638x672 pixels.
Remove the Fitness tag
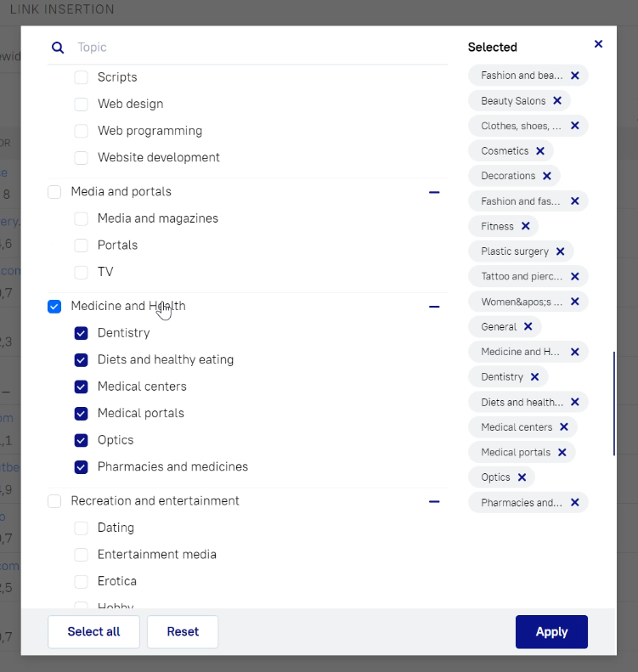click(x=526, y=226)
